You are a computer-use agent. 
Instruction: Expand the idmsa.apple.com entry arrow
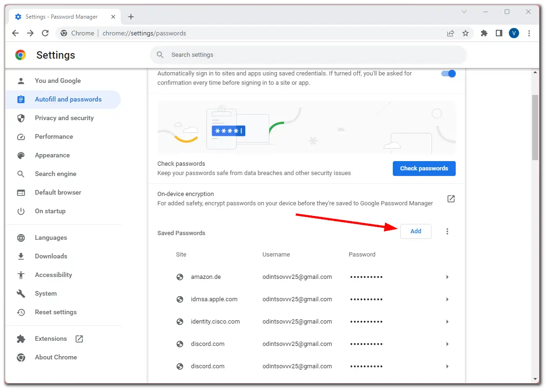447,299
